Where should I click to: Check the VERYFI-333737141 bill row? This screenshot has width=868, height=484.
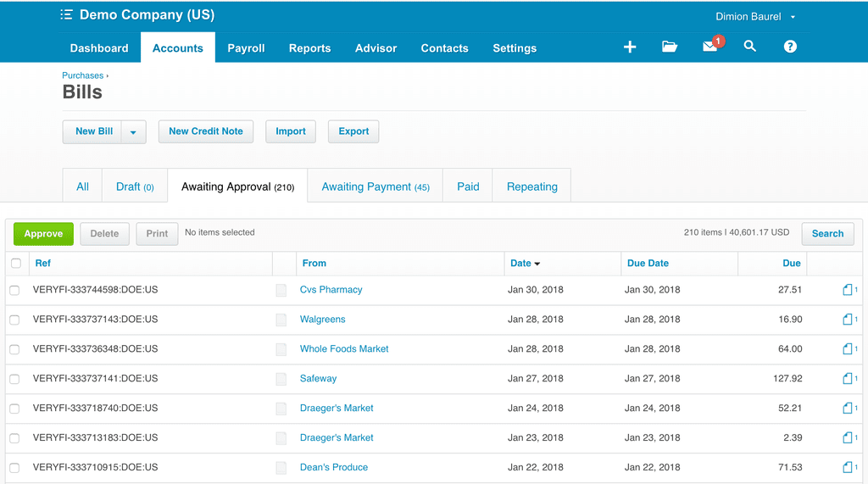click(14, 380)
